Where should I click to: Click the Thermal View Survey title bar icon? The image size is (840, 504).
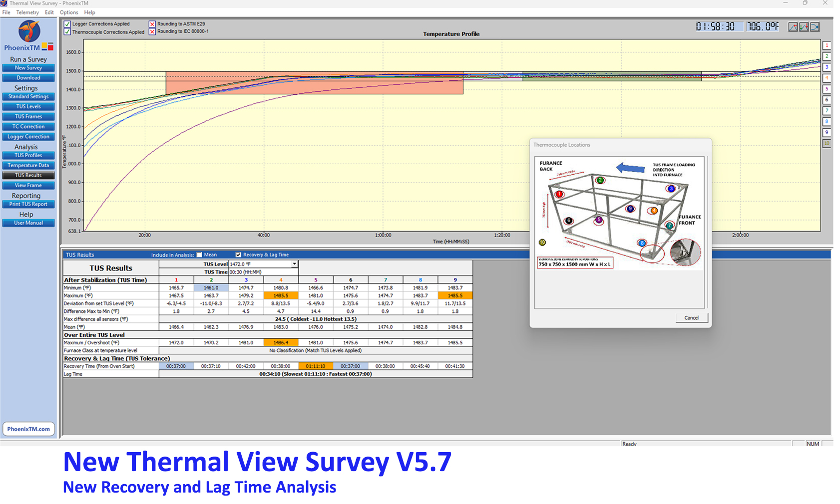coord(5,3)
